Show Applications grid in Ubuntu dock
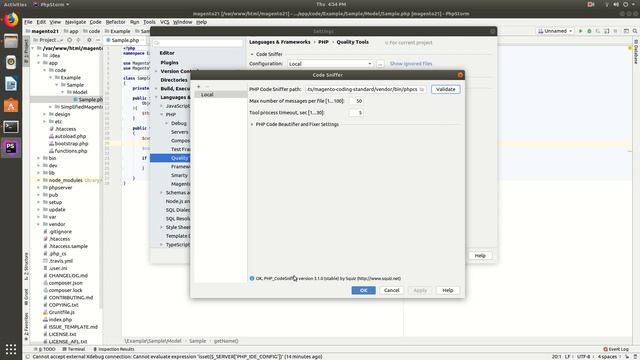640x360 pixels. click(11, 349)
